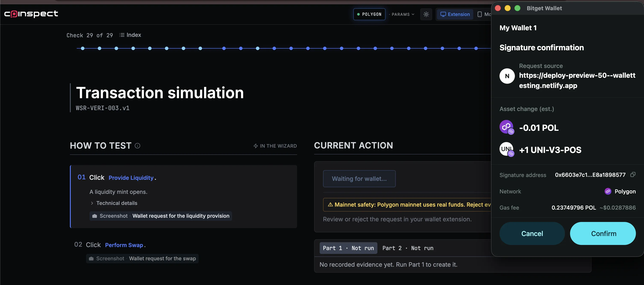Click the Signature confirmation heading
This screenshot has width=644, height=285.
[542, 47]
